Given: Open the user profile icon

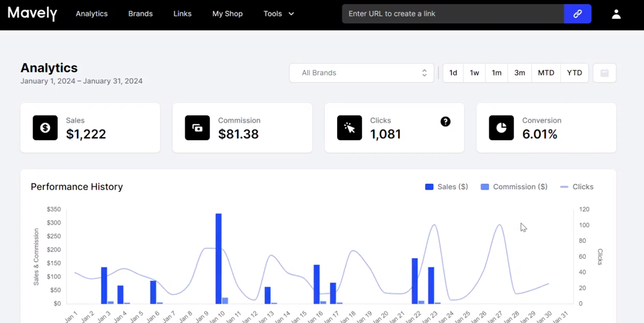Looking at the screenshot, I should coord(616,14).
